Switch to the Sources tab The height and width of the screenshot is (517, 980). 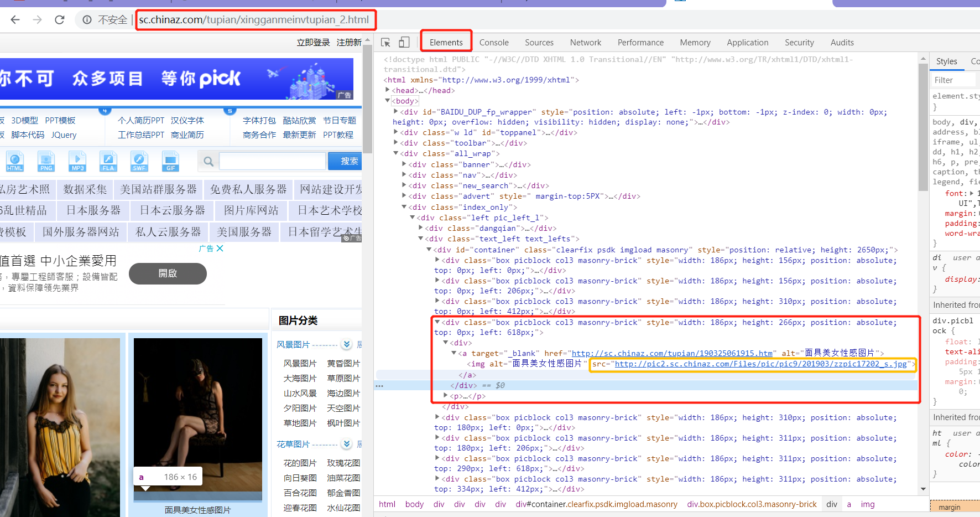tap(539, 43)
